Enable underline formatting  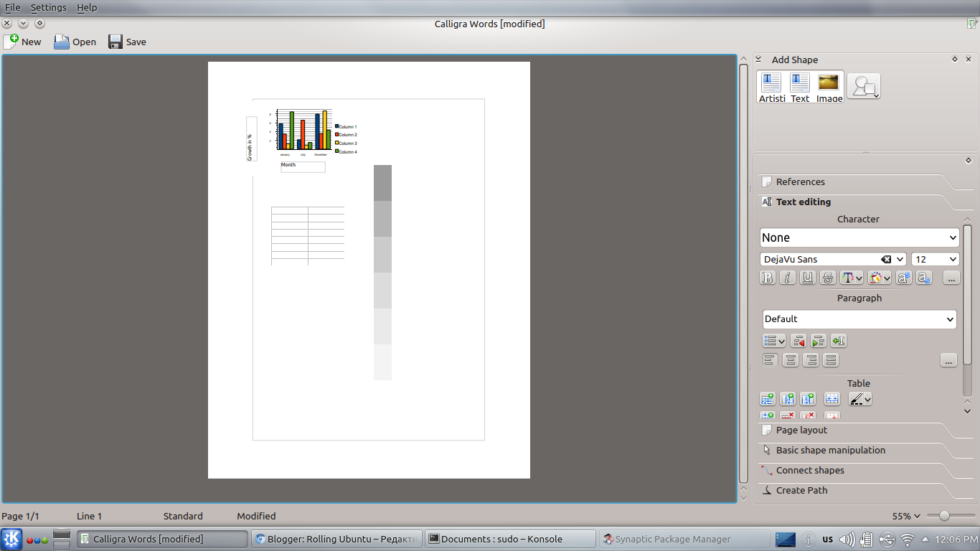click(808, 278)
